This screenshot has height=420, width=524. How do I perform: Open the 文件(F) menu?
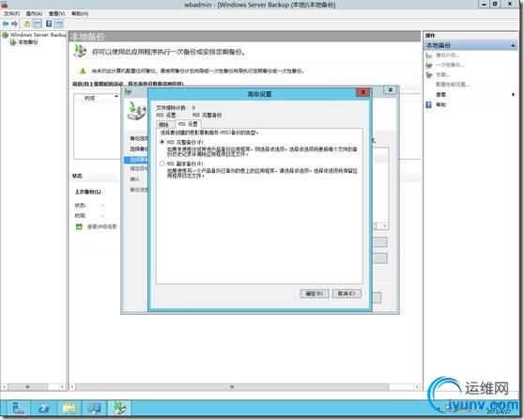pyautogui.click(x=11, y=13)
